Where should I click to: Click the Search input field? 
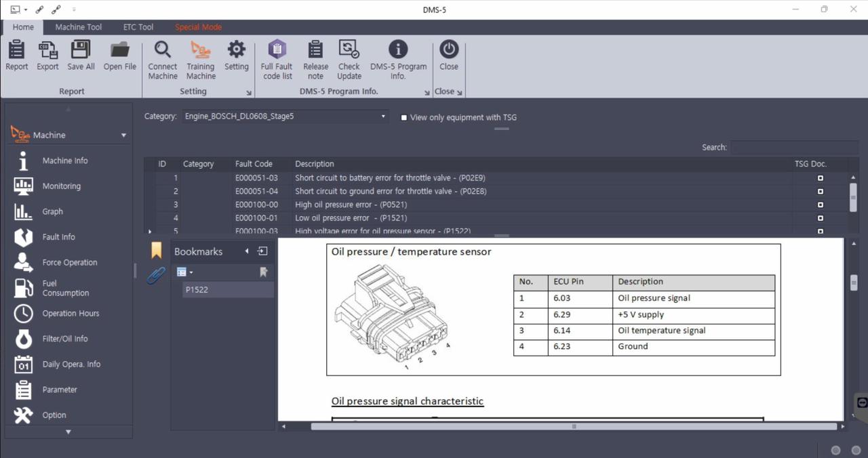point(793,147)
